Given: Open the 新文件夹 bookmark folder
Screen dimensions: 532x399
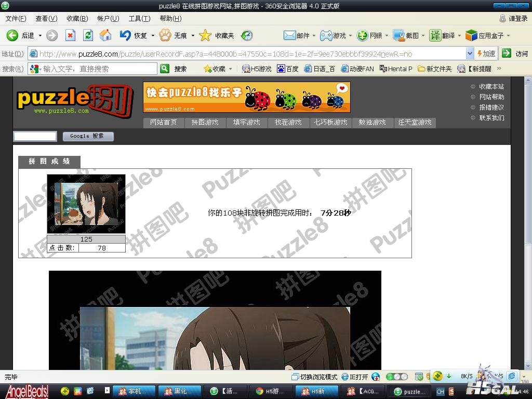Looking at the screenshot, I should [435, 69].
